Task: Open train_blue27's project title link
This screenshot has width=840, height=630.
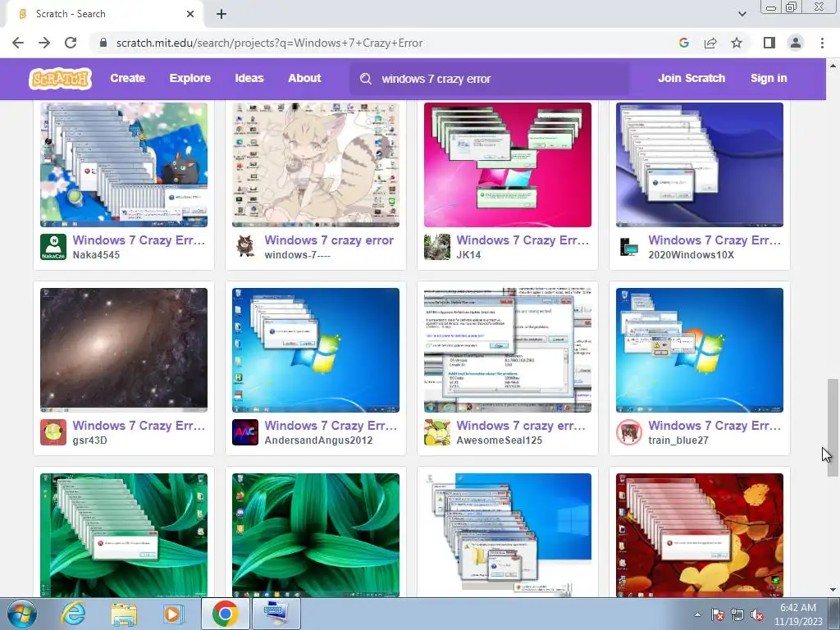Action: pyautogui.click(x=714, y=426)
